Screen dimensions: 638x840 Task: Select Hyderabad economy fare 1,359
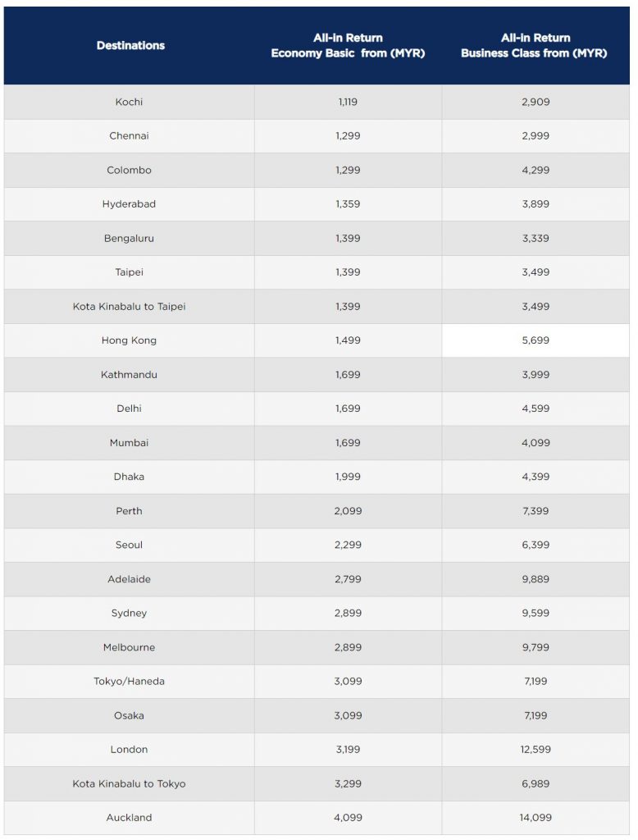(x=348, y=204)
